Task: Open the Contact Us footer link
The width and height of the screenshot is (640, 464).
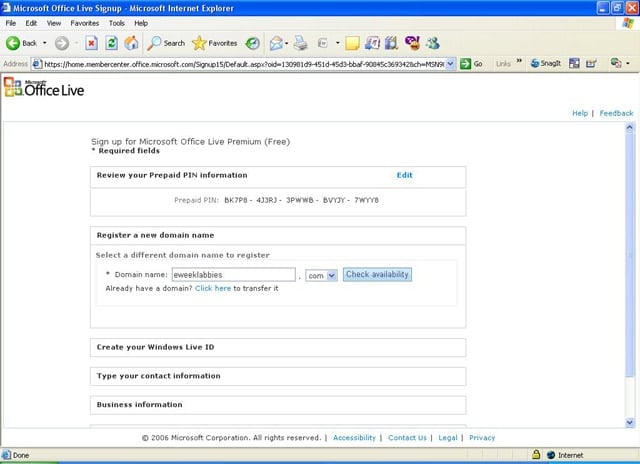Action: point(407,437)
